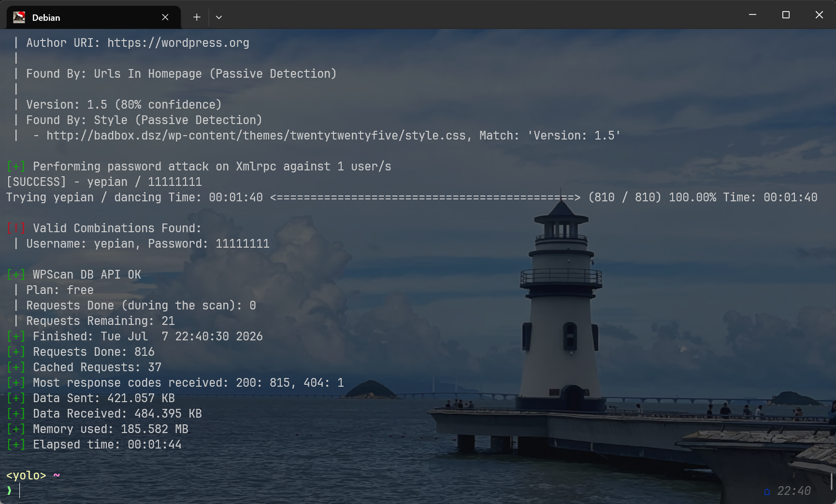Click the 'Memory used: 185.582 MB' line

[98, 429]
